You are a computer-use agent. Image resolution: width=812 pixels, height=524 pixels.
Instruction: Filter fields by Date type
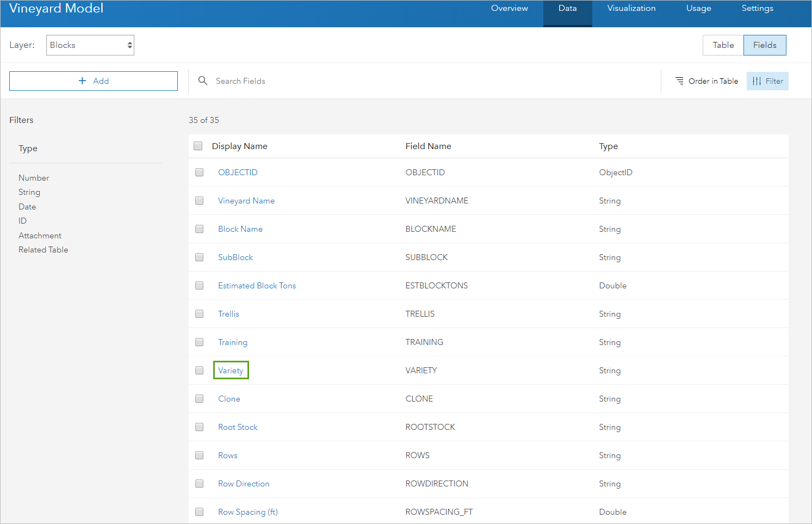(27, 206)
